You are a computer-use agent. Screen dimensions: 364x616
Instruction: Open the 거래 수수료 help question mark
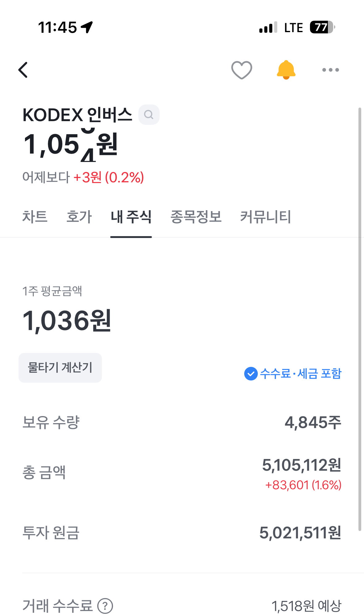(105, 606)
